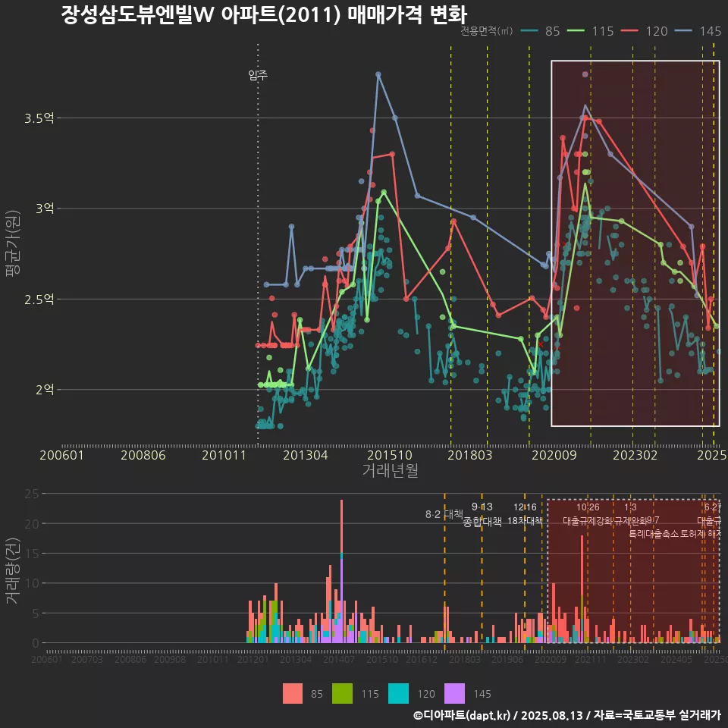Click 201201 on the volume chart x-axis
728x728 pixels.
point(253,659)
